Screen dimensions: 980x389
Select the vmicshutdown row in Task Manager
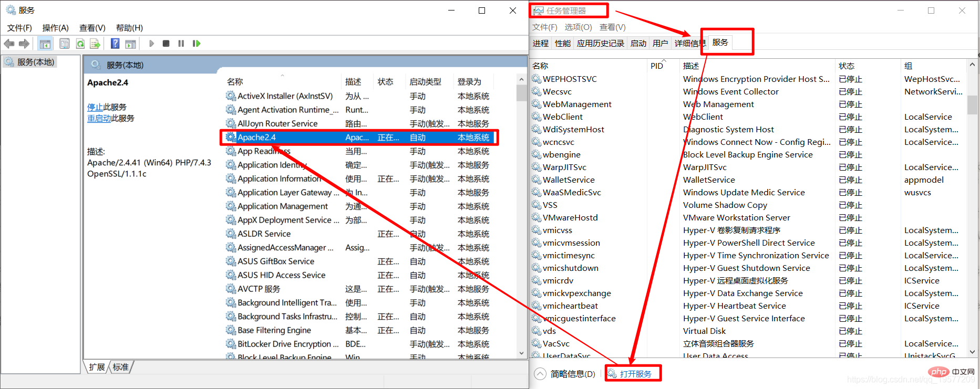tap(748, 268)
